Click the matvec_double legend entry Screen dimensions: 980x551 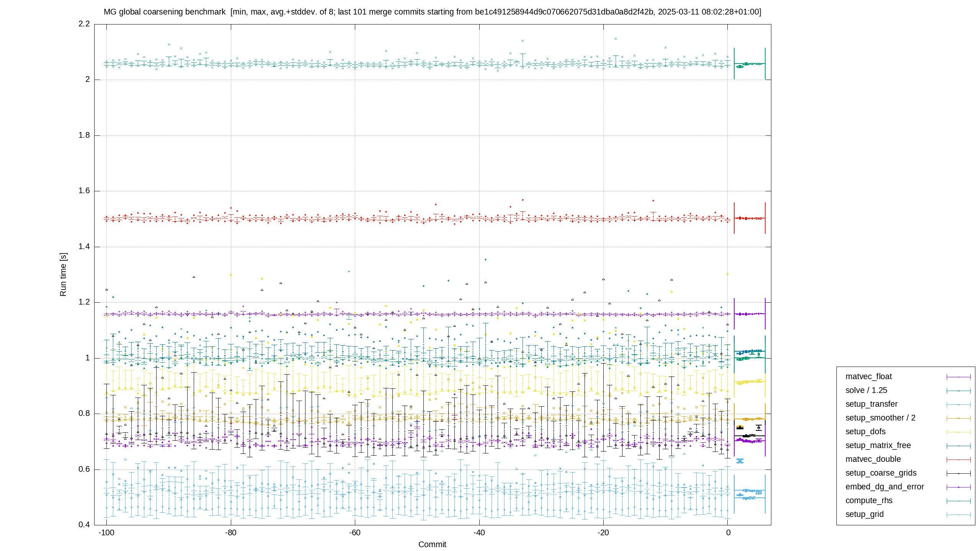873,459
